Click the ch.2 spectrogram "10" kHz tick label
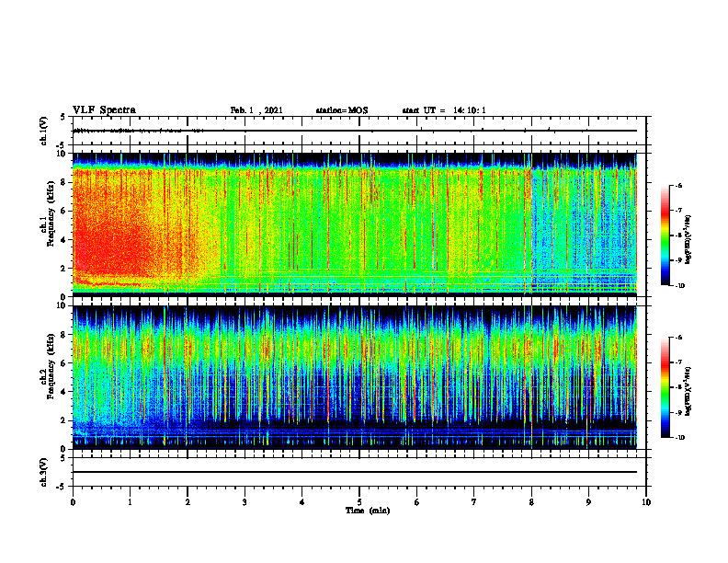The height and width of the screenshot is (563, 728). (61, 305)
